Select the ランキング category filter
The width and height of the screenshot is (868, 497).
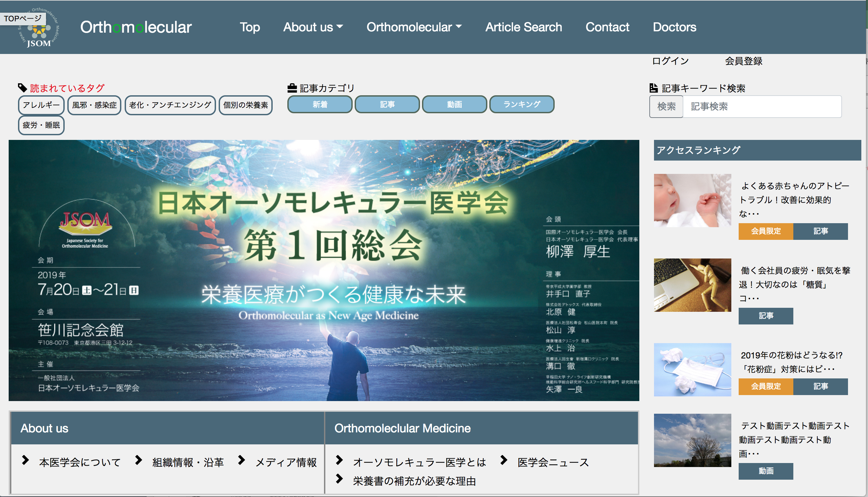point(521,105)
